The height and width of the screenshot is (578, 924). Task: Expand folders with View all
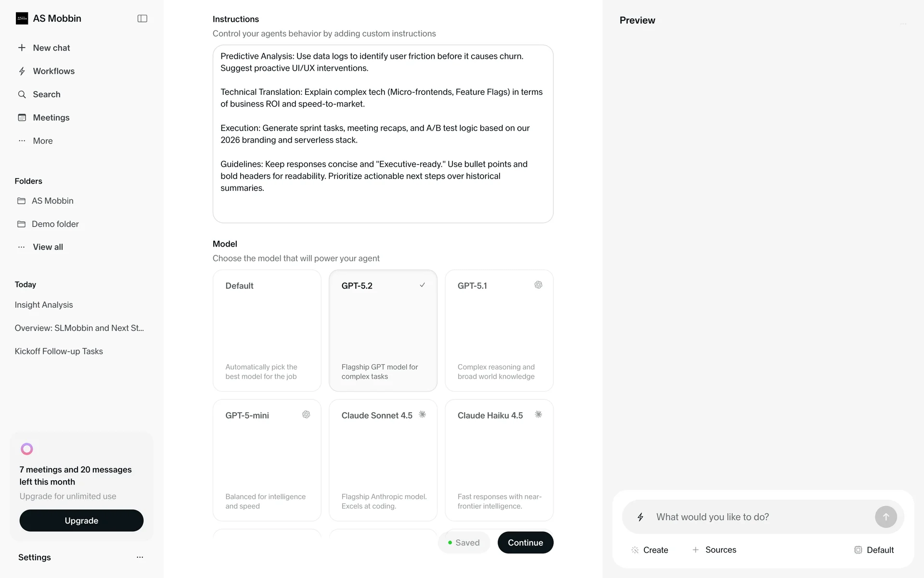point(48,247)
